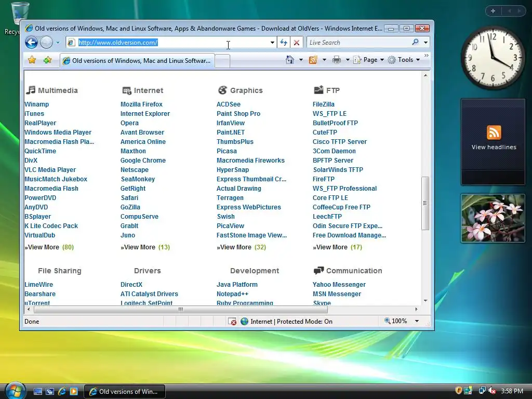Expand the zoom level dropdown arrow
The width and height of the screenshot is (532, 399).
coord(417,321)
